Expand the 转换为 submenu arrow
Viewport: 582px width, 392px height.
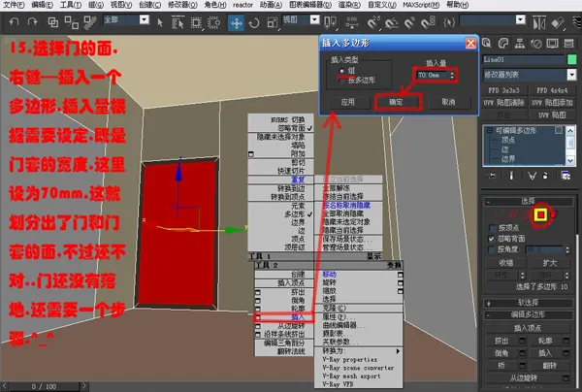click(398, 351)
